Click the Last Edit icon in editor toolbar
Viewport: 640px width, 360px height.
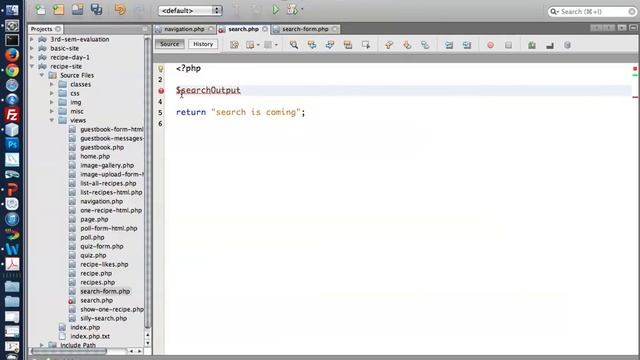coord(234,45)
